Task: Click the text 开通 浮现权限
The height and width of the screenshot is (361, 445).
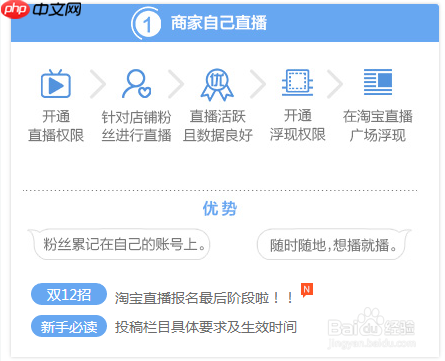Action: click(297, 125)
